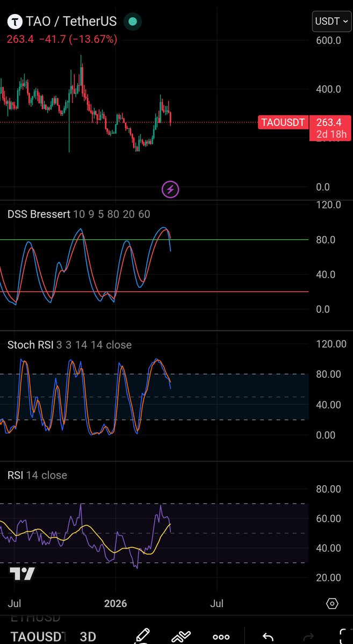Click the 120.0 label on DSS Bressert scale
Viewport: 353px width, 644px height.
pyautogui.click(x=328, y=204)
